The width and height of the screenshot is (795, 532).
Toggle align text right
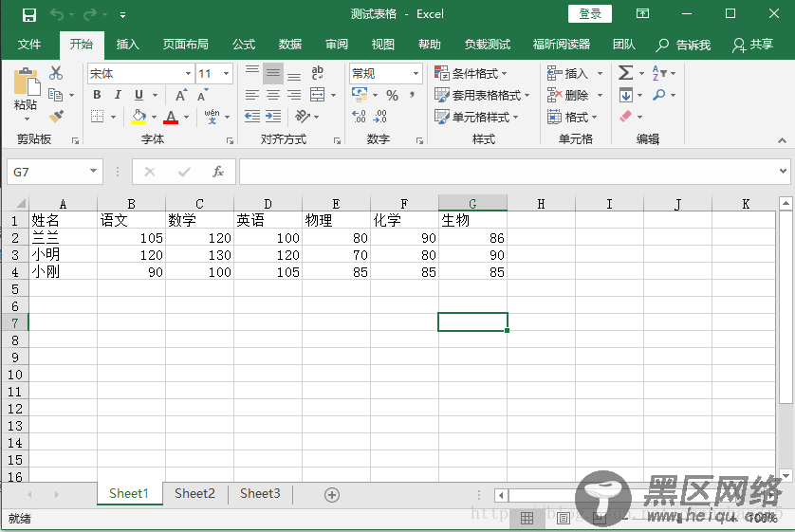[x=294, y=95]
